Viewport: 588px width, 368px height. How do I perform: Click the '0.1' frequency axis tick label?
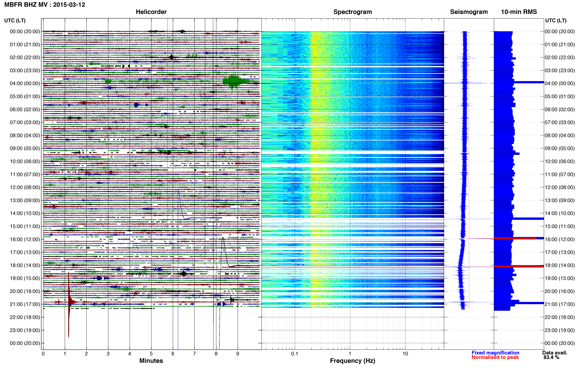click(x=295, y=354)
